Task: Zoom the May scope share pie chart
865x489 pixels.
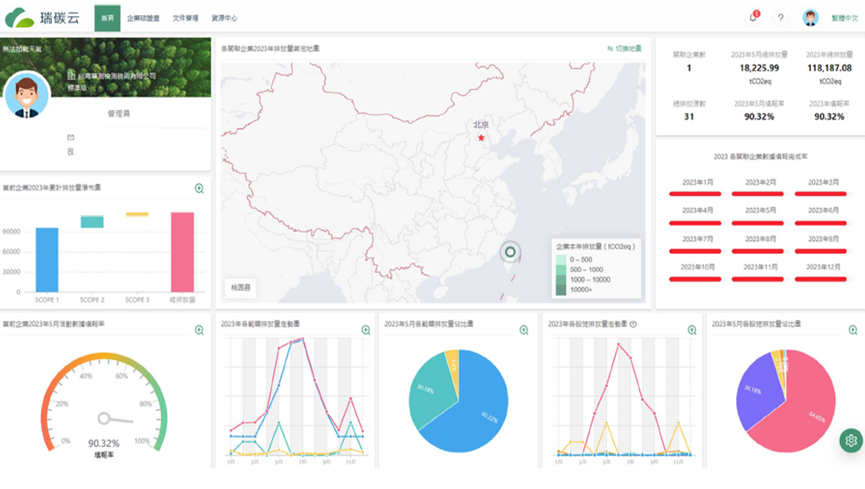Action: tap(524, 330)
